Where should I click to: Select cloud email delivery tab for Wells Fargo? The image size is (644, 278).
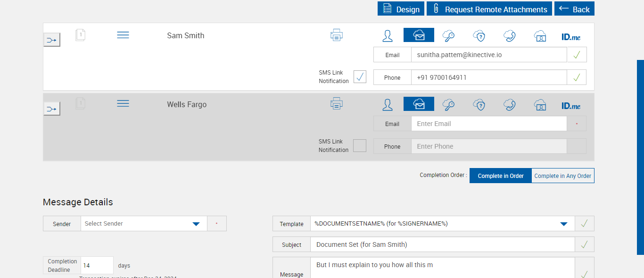point(419,104)
